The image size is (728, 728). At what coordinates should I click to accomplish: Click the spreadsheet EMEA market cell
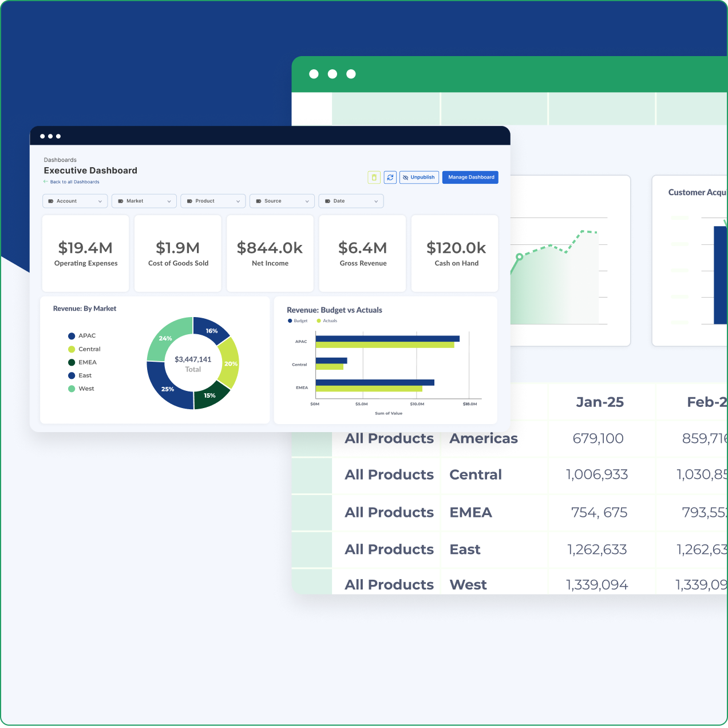pyautogui.click(x=470, y=512)
